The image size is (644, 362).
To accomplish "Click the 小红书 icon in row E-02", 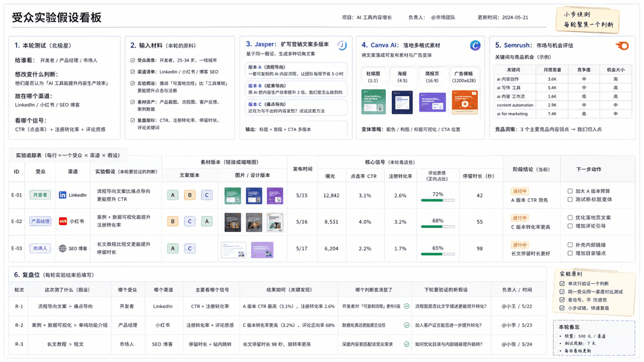I will tap(63, 221).
